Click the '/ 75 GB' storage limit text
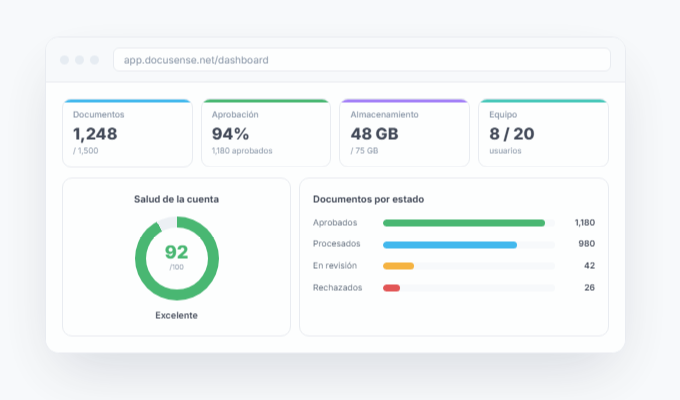Image resolution: width=680 pixels, height=400 pixels. 364,151
